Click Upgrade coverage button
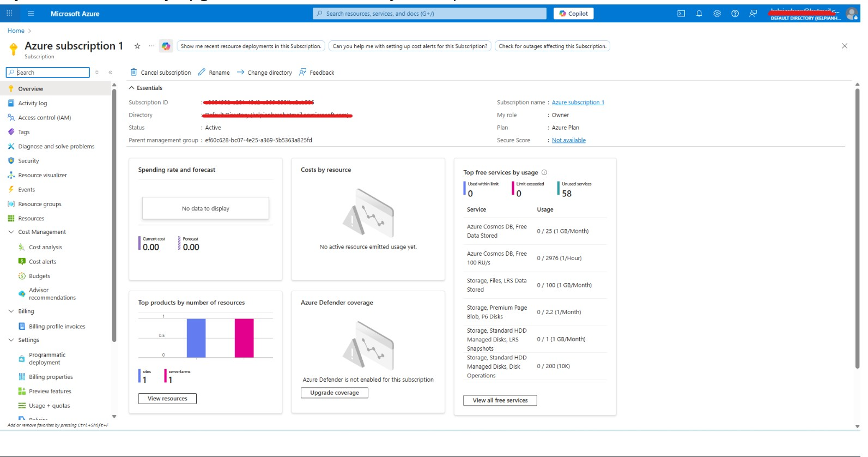The width and height of the screenshot is (868, 457). tap(335, 393)
